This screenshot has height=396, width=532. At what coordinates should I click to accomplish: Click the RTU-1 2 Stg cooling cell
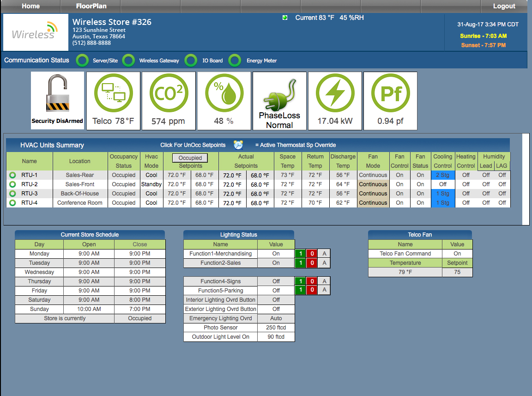pyautogui.click(x=442, y=175)
